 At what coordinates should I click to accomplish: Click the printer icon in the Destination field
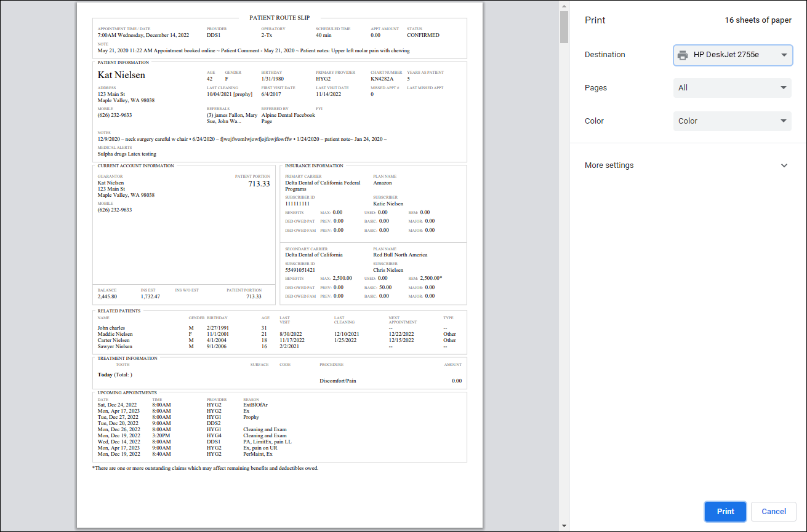[682, 55]
